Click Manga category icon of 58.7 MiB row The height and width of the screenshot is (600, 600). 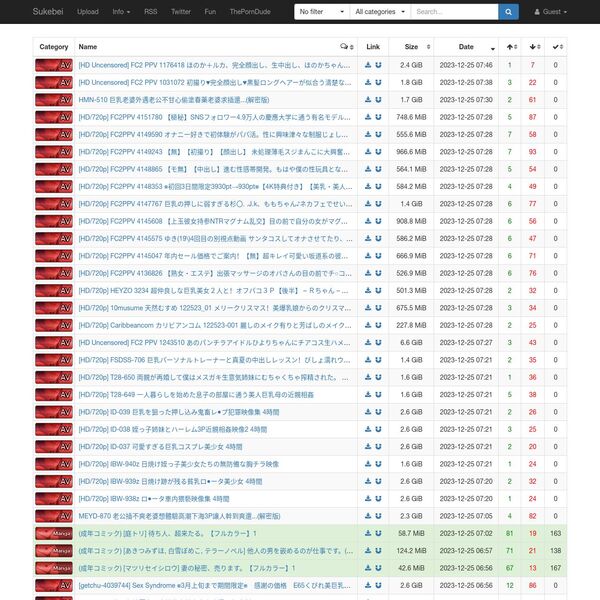[x=54, y=533]
